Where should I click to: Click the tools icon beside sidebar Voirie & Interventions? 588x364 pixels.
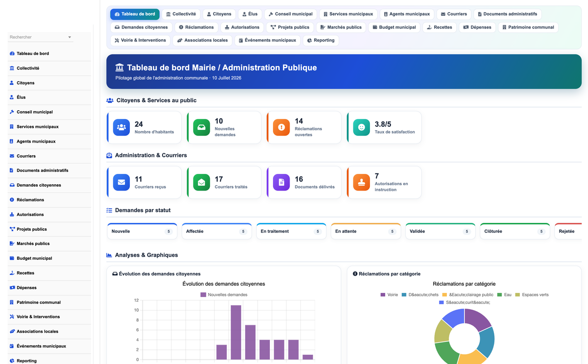(x=12, y=317)
